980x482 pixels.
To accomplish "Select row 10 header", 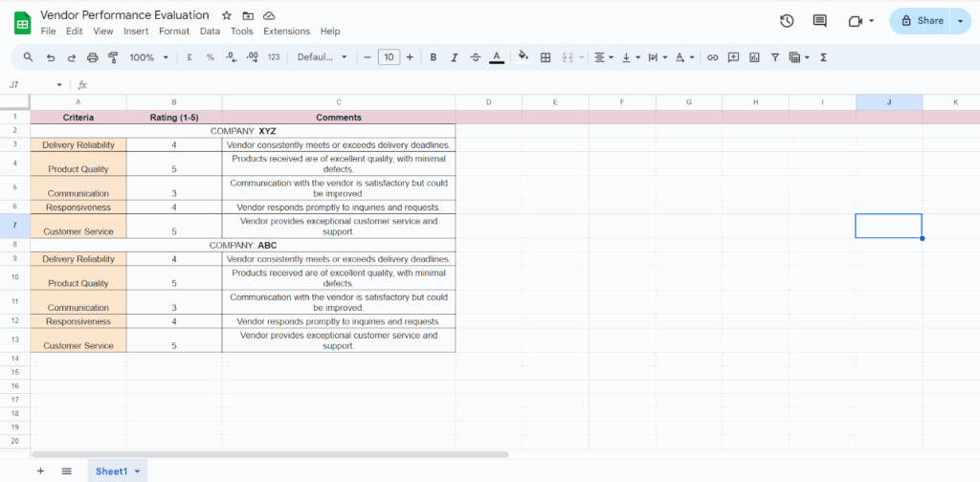I will coord(15,276).
